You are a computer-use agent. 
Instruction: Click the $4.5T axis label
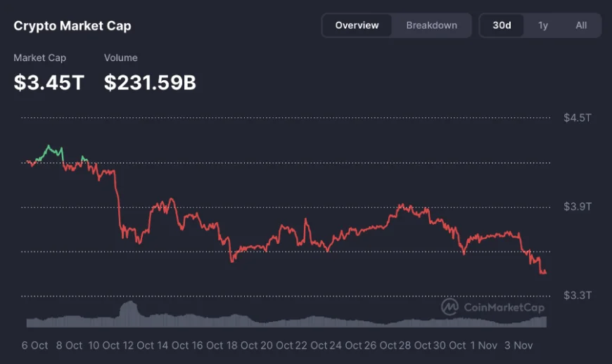click(577, 117)
